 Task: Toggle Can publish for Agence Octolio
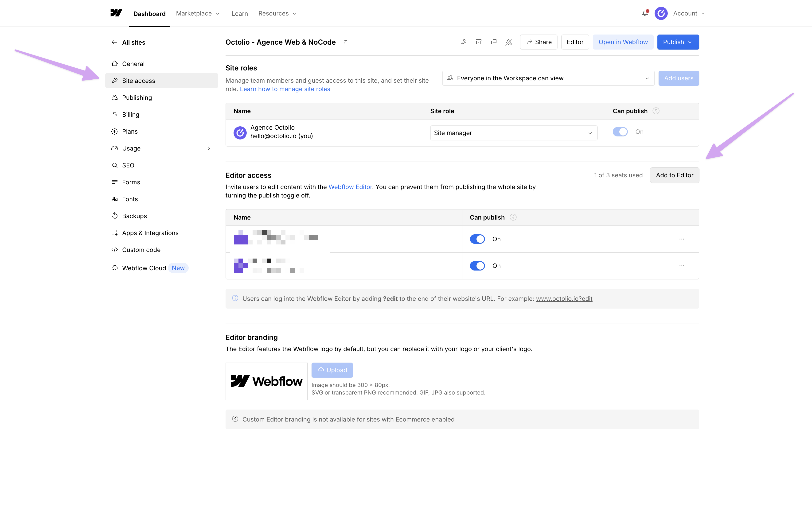click(620, 132)
